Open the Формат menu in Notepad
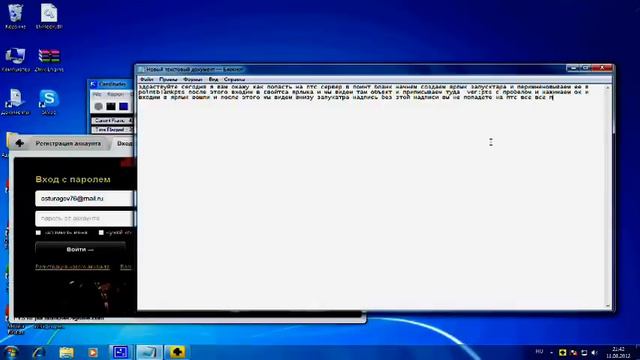Image resolution: width=640 pixels, height=360 pixels. coord(193,80)
